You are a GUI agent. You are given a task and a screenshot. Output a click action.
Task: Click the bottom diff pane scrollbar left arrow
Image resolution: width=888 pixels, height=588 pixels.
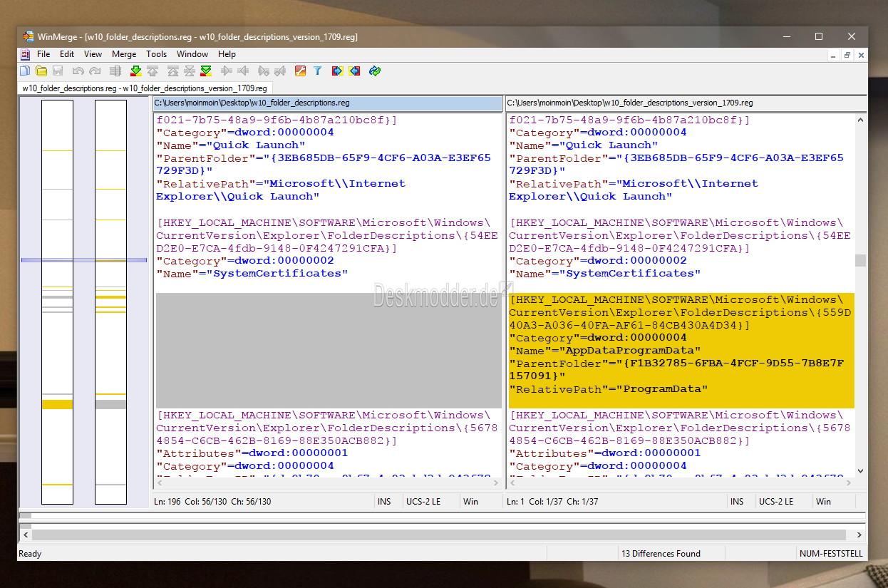pyautogui.click(x=25, y=535)
